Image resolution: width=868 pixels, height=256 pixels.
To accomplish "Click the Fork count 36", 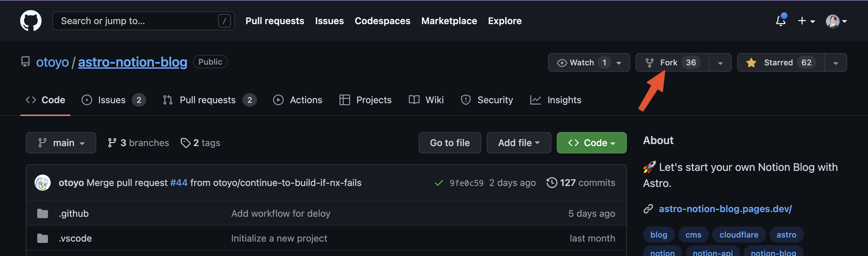I will 691,63.
